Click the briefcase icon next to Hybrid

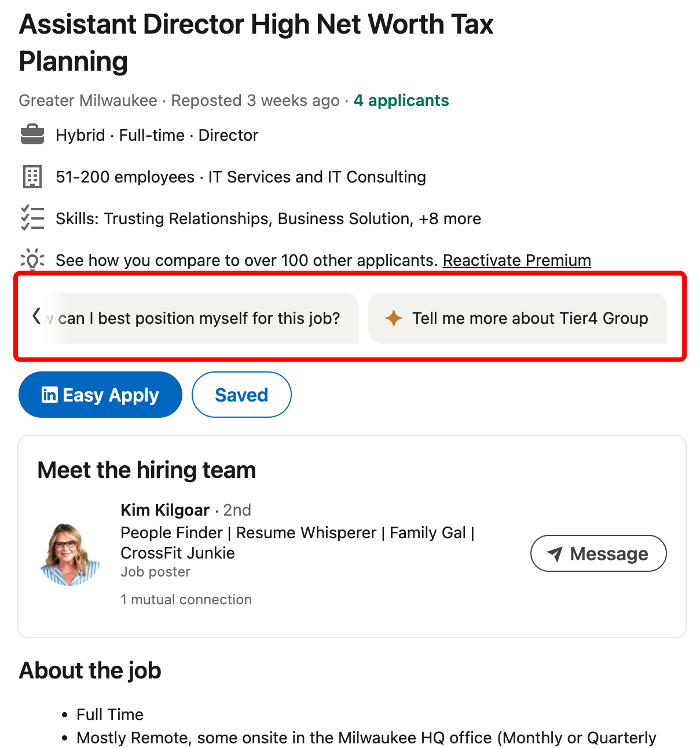(x=32, y=134)
